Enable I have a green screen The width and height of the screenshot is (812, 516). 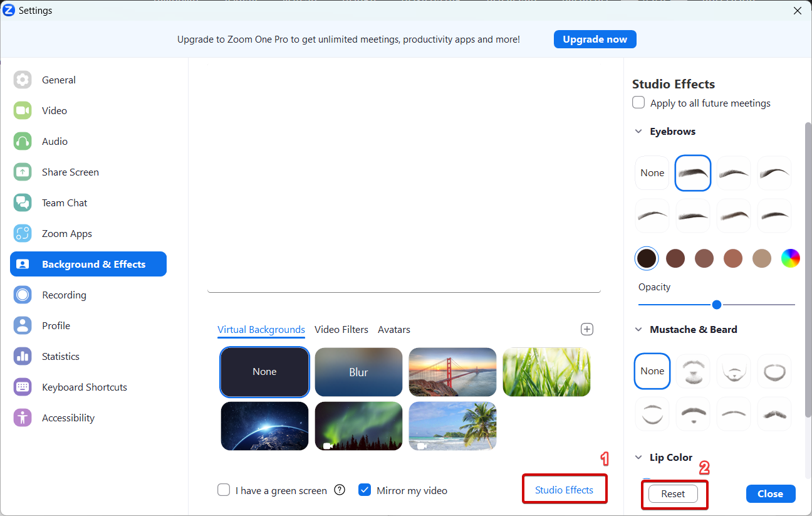[x=224, y=490]
